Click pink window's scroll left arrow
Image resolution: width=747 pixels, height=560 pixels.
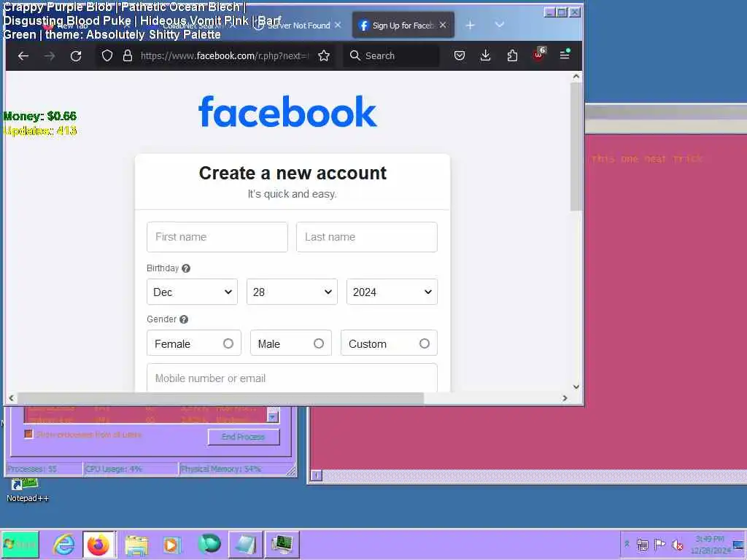317,475
